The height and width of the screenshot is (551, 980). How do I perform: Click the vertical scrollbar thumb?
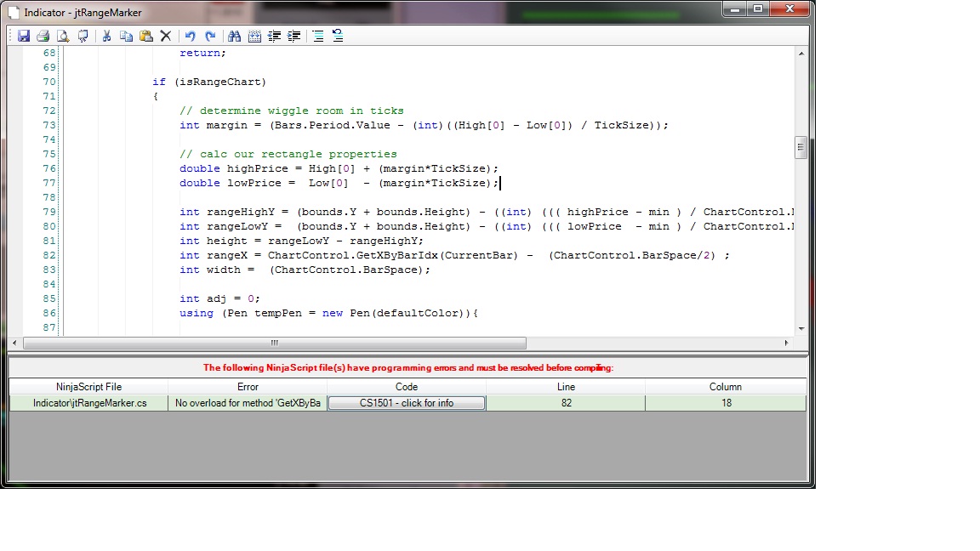801,148
